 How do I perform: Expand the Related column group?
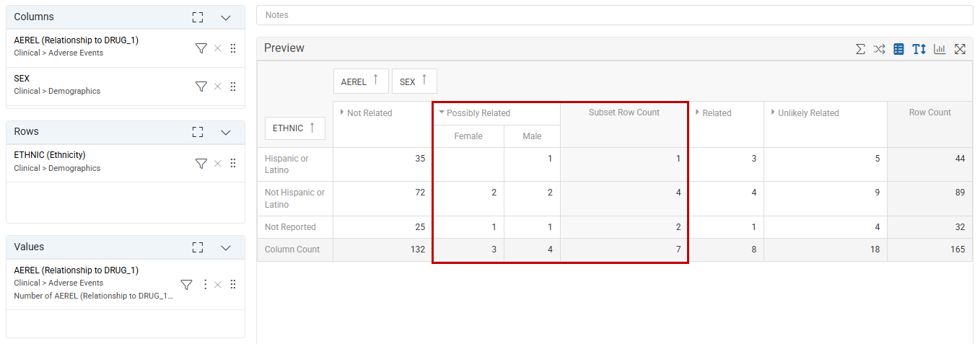tap(697, 113)
